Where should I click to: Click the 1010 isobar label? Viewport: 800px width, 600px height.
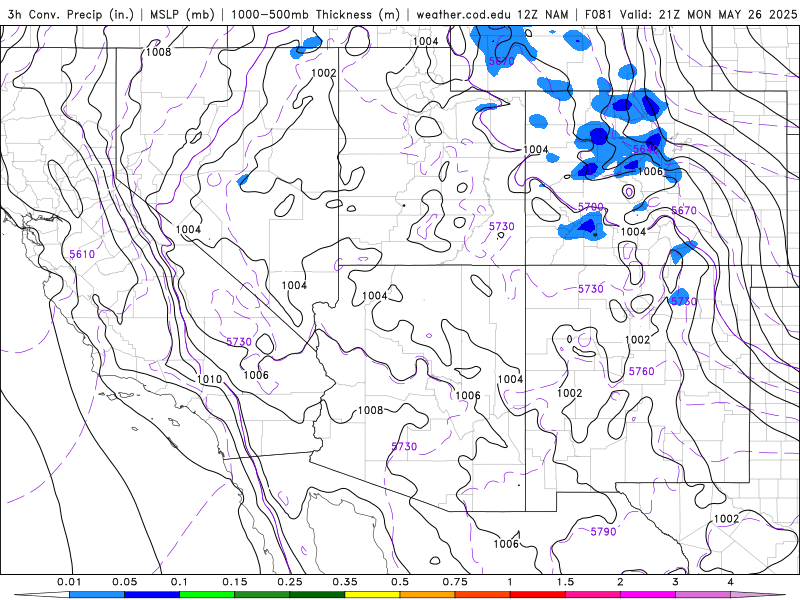coord(209,379)
